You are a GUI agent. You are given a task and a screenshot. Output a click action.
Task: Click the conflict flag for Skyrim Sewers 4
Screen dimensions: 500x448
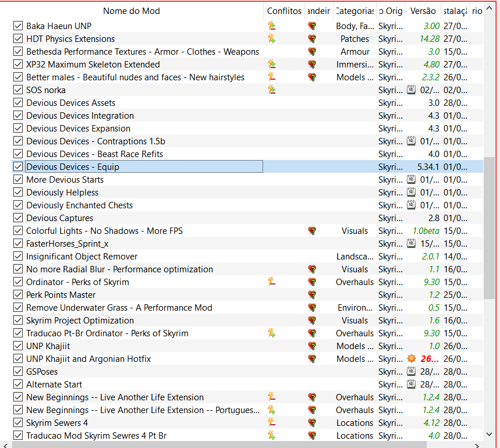pyautogui.click(x=271, y=422)
